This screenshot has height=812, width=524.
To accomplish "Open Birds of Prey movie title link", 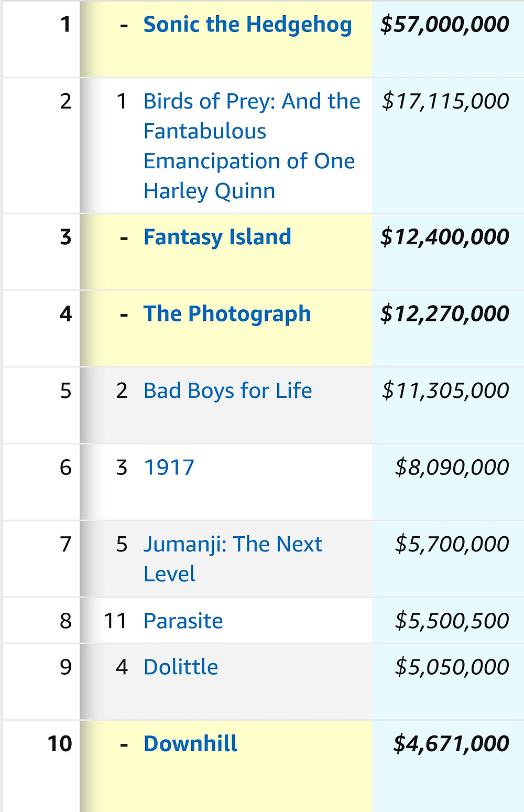I will pos(252,146).
